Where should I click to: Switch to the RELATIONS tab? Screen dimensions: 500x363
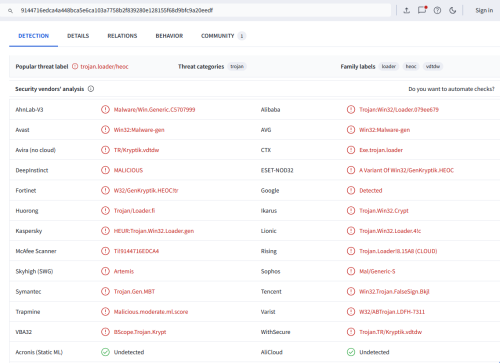point(122,36)
